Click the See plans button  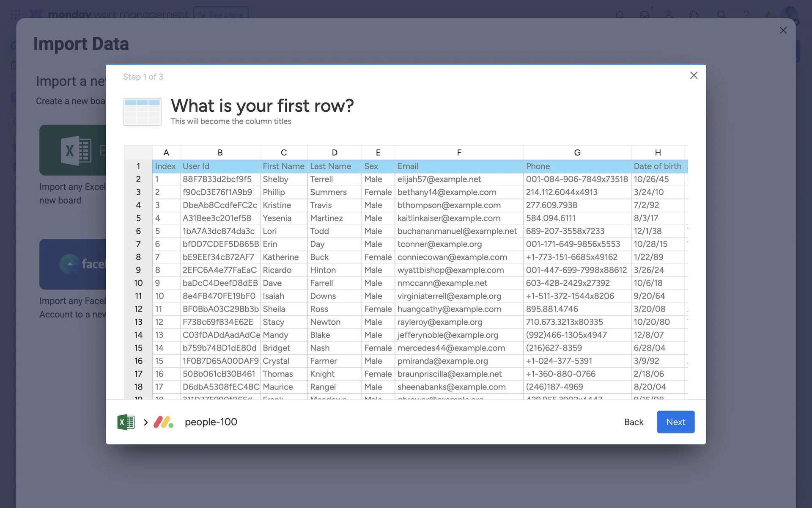(x=221, y=14)
